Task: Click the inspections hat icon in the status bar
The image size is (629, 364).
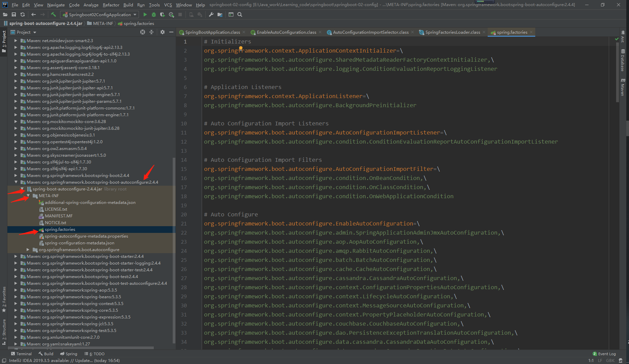Action: 621,360
